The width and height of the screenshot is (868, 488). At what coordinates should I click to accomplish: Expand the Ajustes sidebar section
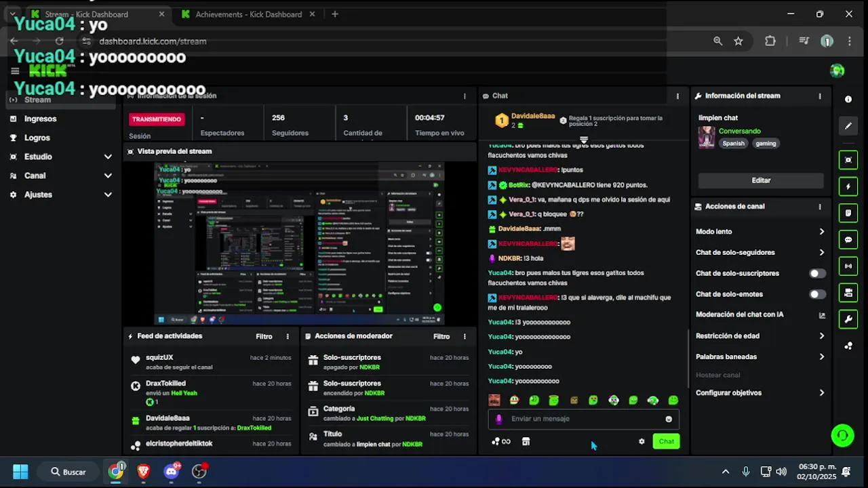(x=108, y=195)
